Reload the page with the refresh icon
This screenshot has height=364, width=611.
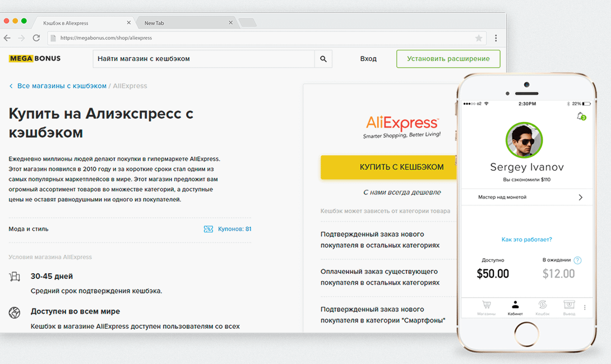[36, 38]
